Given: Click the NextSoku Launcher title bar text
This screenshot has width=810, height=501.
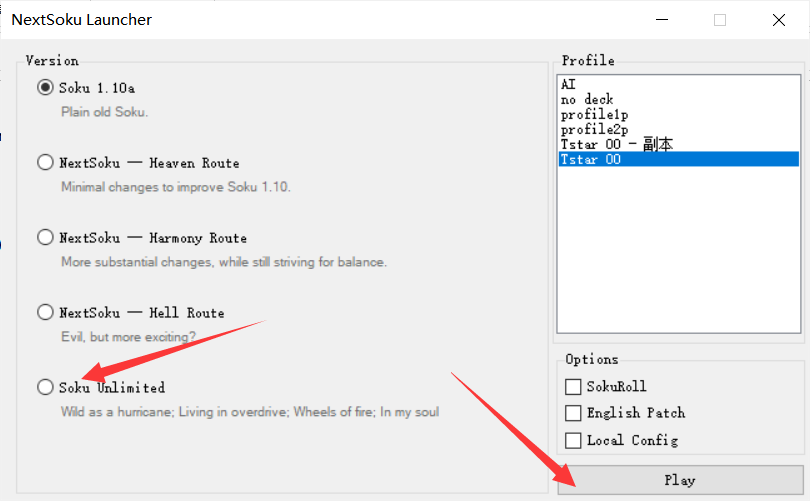Looking at the screenshot, I should click(82, 20).
